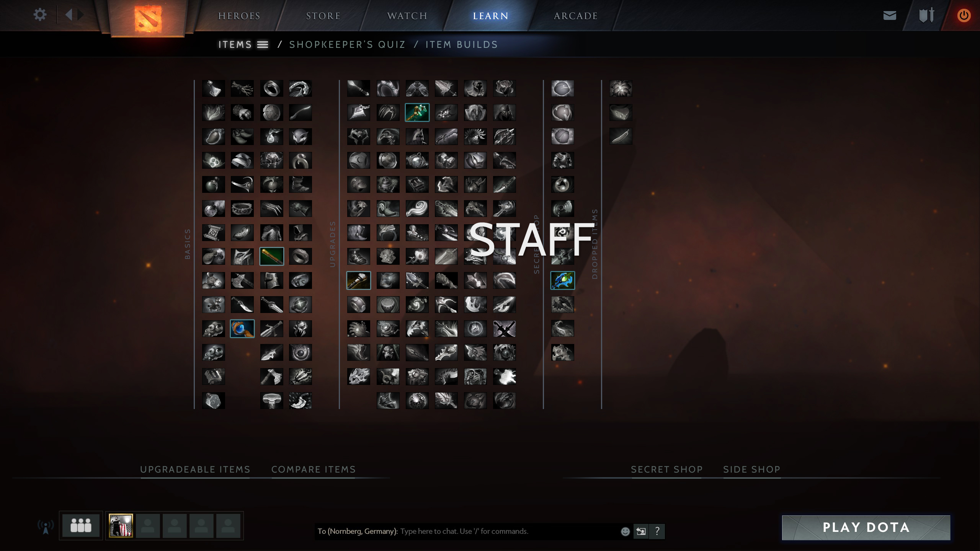Click the back navigation arrow

tap(69, 15)
